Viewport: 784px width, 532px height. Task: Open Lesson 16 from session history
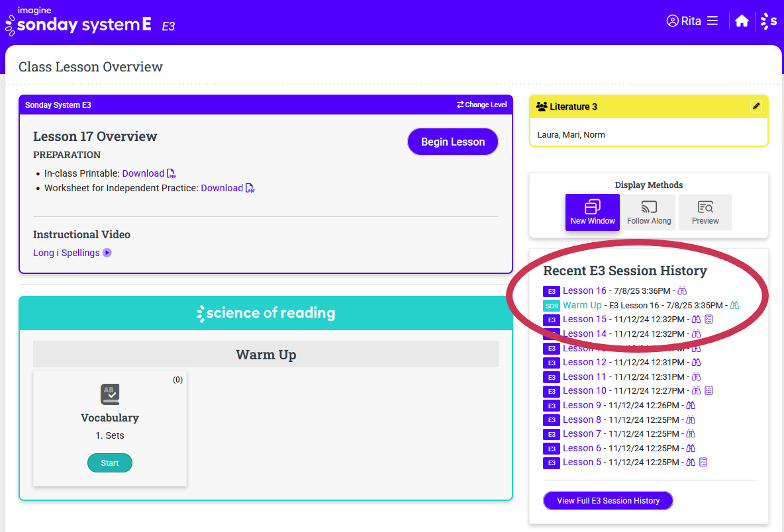[585, 290]
